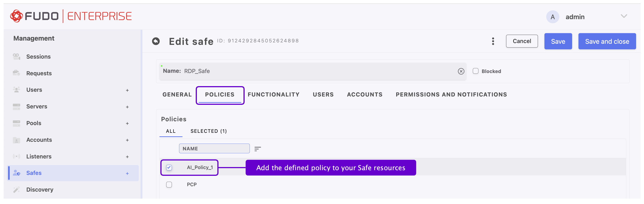
Task: Uncheck the AI_Policy_1 policy
Action: 169,167
